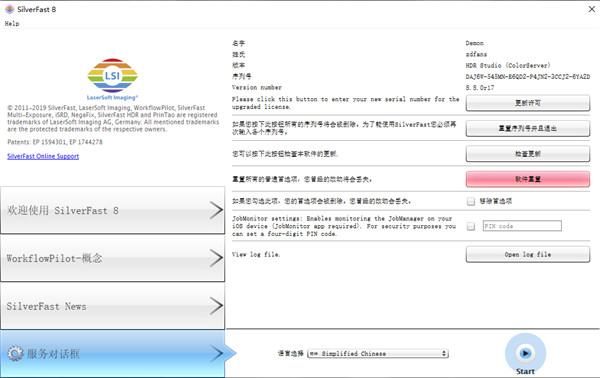
Task: Click the 更新许可 button
Action: (528, 103)
